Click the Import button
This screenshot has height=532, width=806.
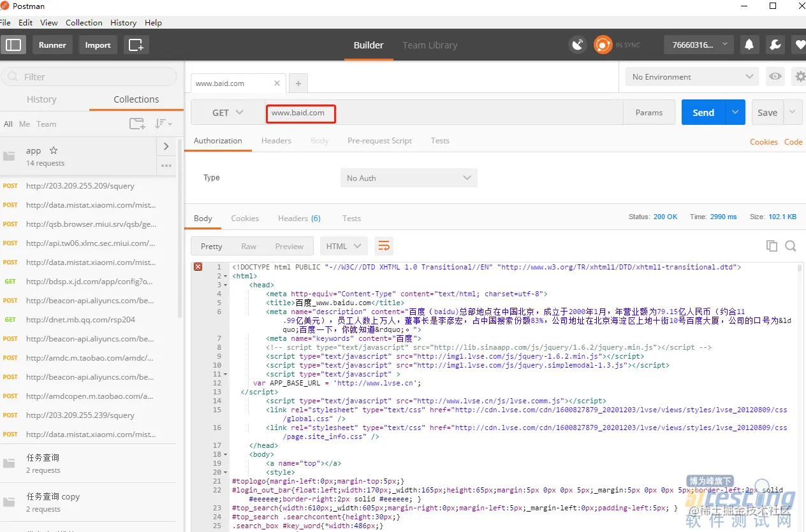(x=98, y=45)
